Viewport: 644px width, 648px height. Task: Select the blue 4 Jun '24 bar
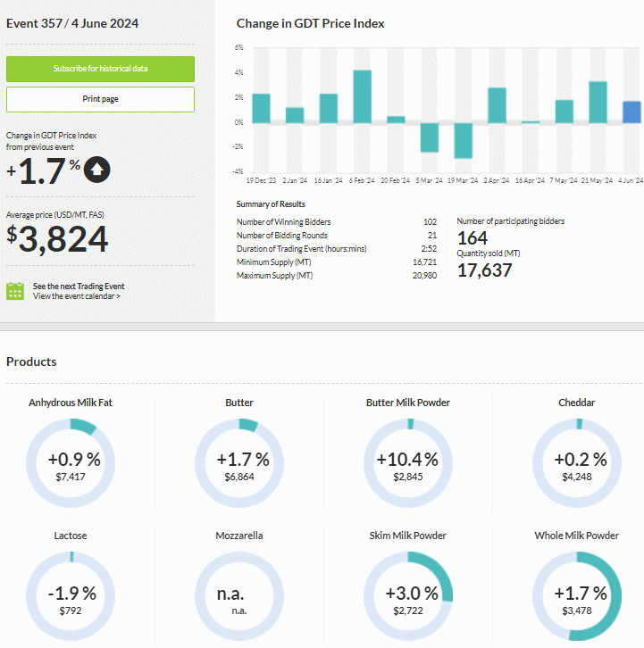(631, 112)
